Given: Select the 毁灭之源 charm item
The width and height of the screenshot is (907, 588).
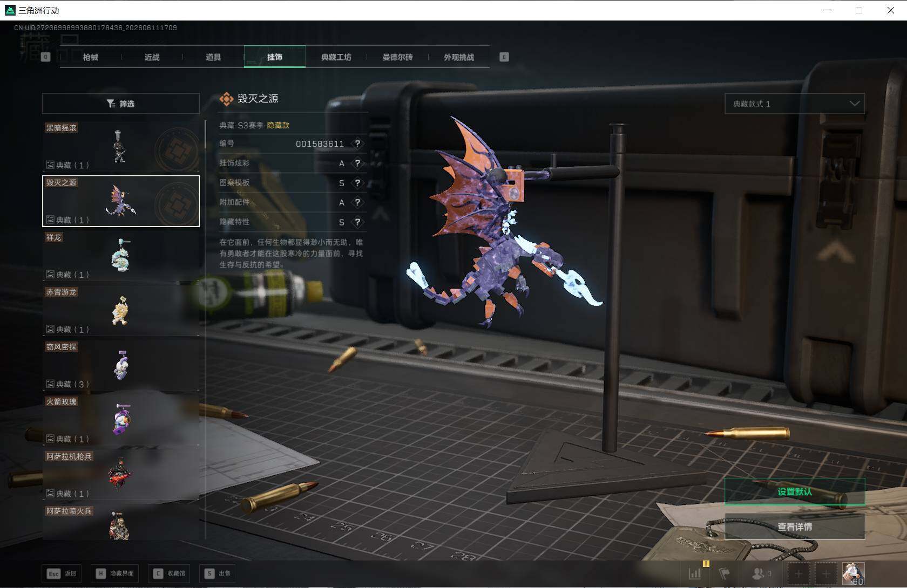Looking at the screenshot, I should click(x=121, y=201).
